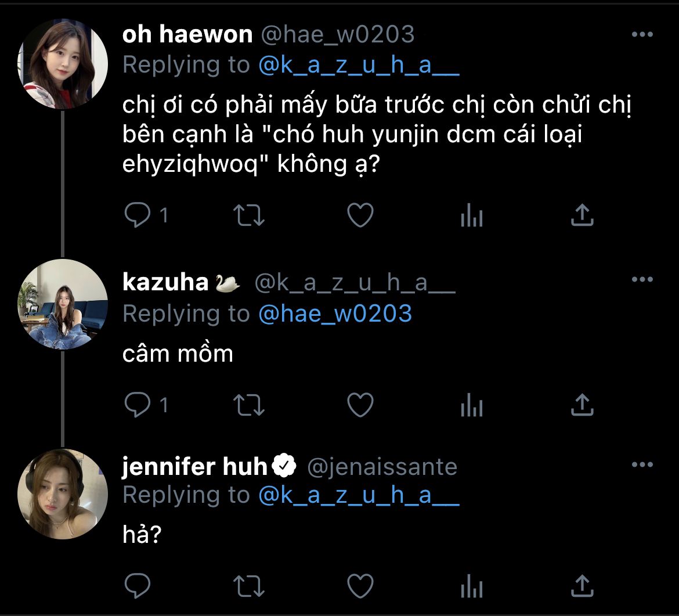Retweet oh haewon's tweet

pos(248,216)
